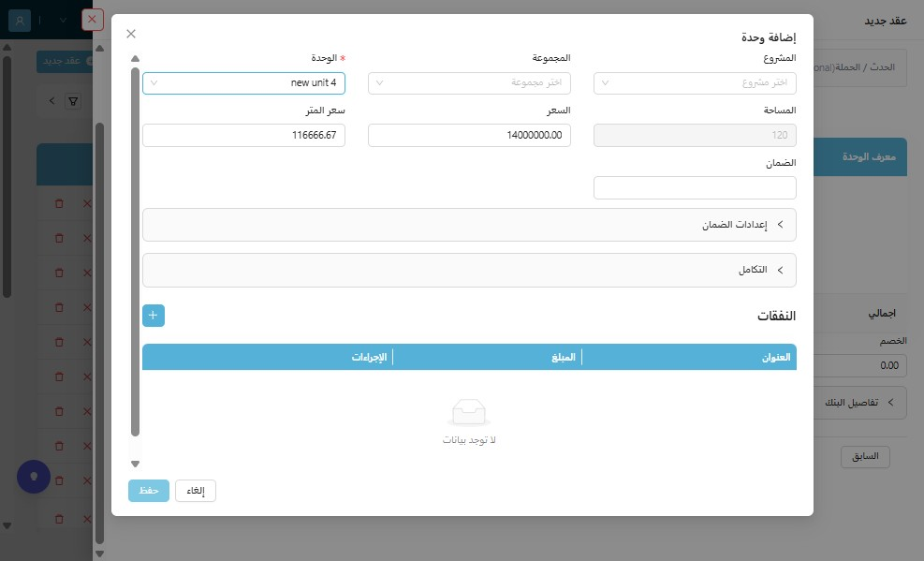This screenshot has height=561, width=924.
Task: Click the dialog scrollbar down arrow
Action: (135, 464)
